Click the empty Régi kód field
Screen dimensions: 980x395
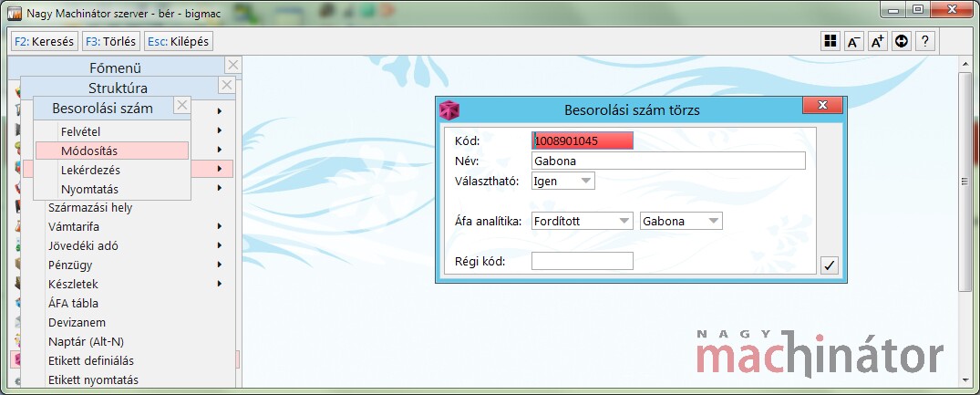coord(582,261)
